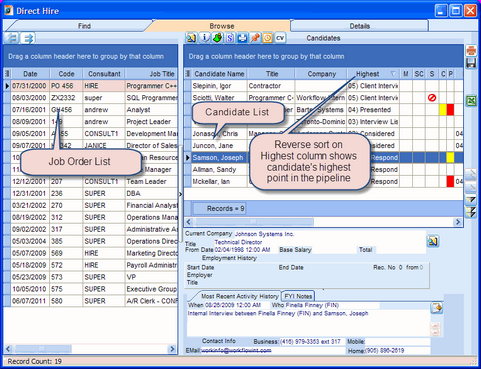Switch to the Browse tab
The image size is (481, 369).
pos(222,26)
